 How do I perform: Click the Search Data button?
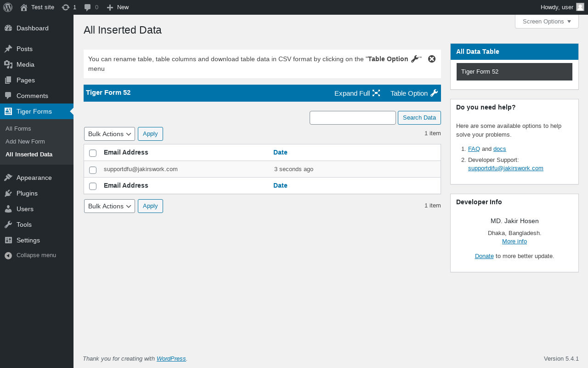click(x=419, y=118)
